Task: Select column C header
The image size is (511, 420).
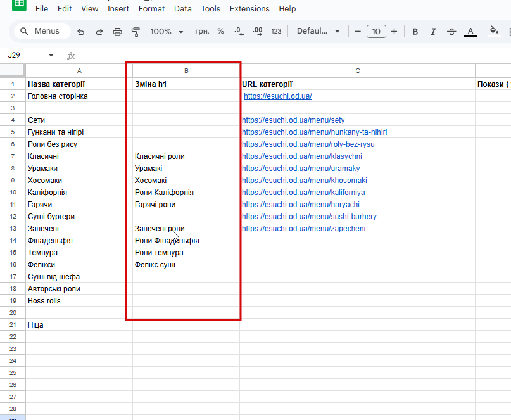Action: 358,71
